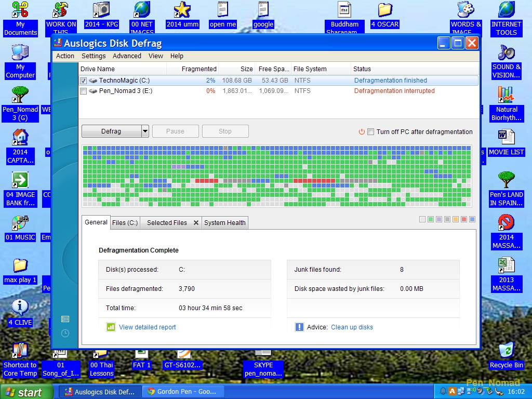
Task: Open the Advanced menu
Action: point(127,56)
